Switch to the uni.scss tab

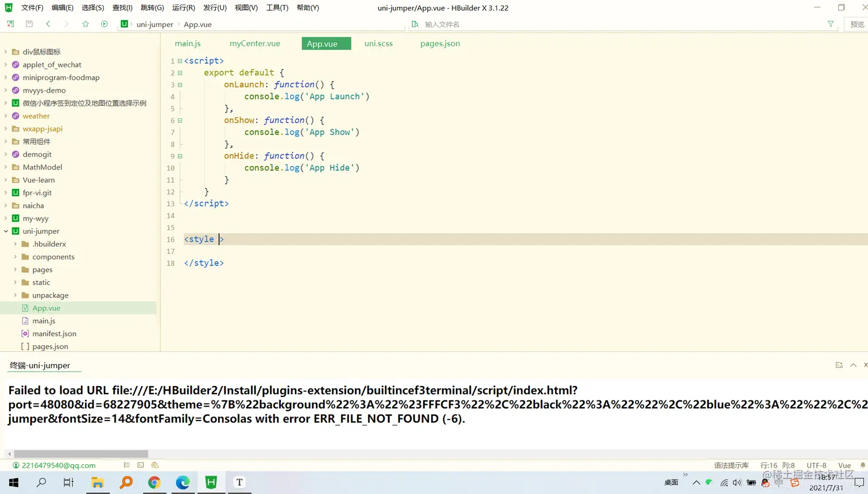coord(378,44)
